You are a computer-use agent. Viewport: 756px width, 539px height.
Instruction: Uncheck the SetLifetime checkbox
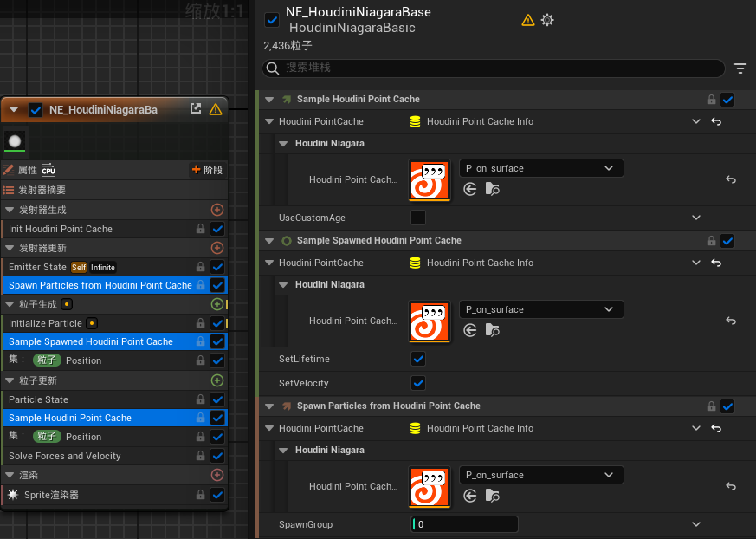click(x=418, y=359)
